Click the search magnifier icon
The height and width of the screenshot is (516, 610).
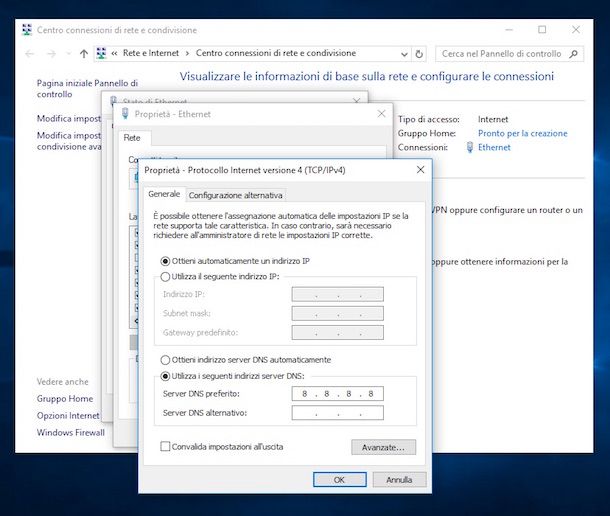(575, 54)
